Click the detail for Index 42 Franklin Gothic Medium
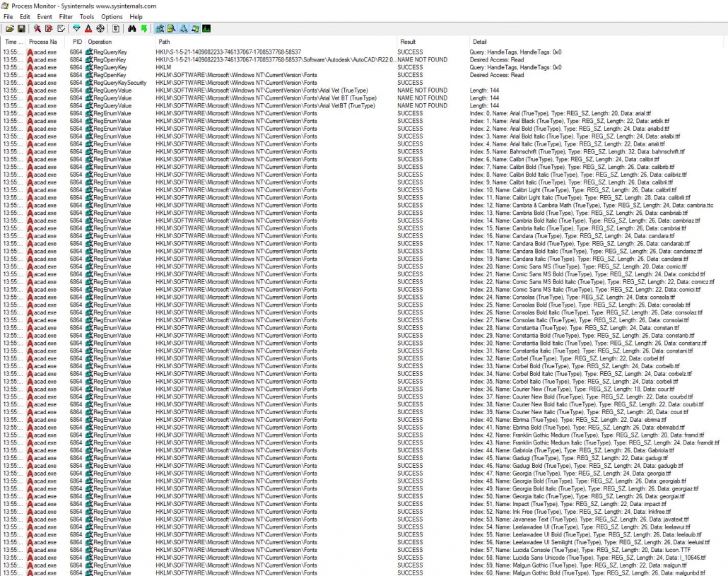Screen dimensions: 728x576 pos(587,435)
